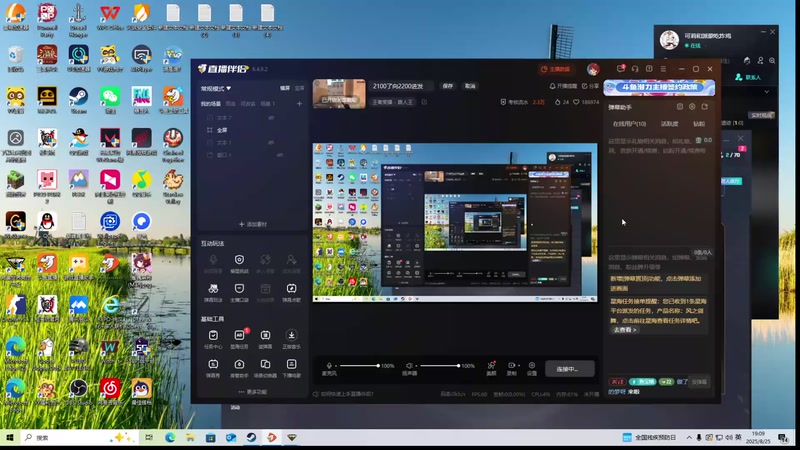
Task: Open the 设置 gear beside 录制
Action: point(532,365)
